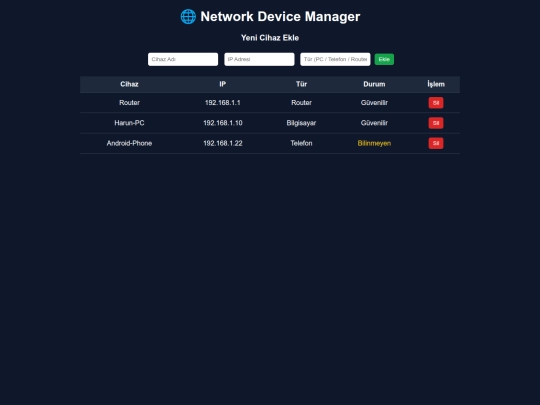Click the Tür column header
Image resolution: width=540 pixels, height=405 pixels.
[x=301, y=84]
